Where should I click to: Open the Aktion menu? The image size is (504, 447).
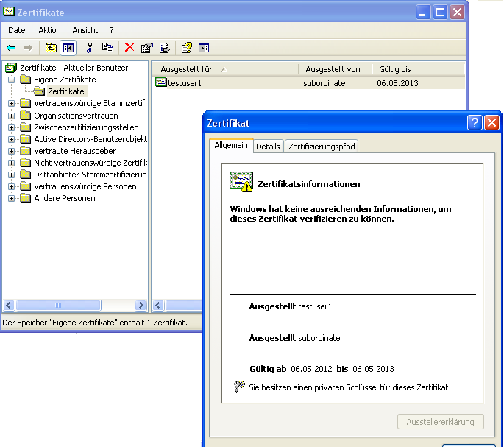49,30
